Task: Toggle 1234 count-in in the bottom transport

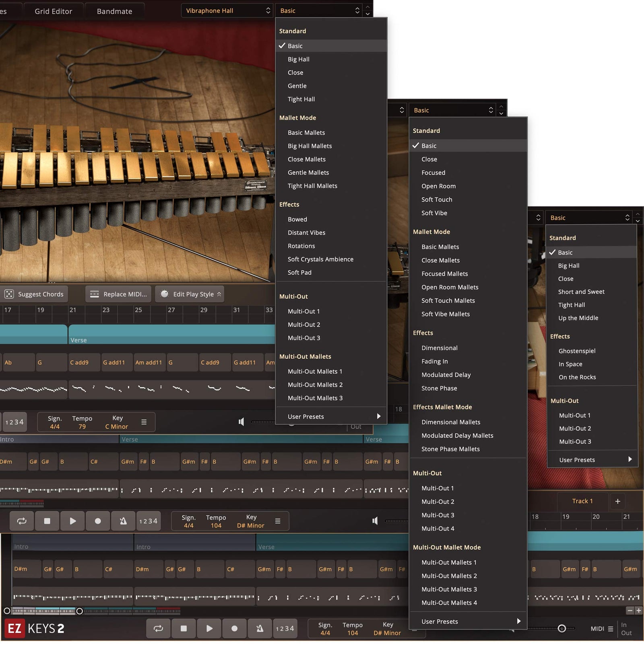Action: coord(285,628)
